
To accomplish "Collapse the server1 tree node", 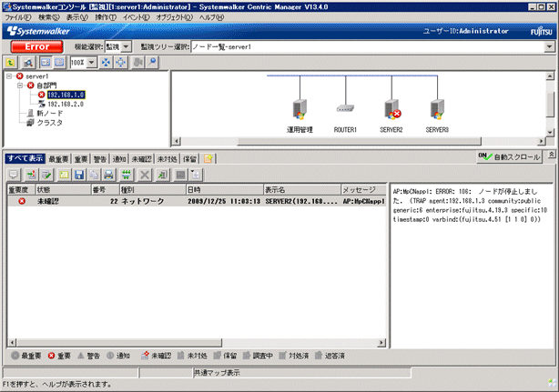I will (x=9, y=76).
